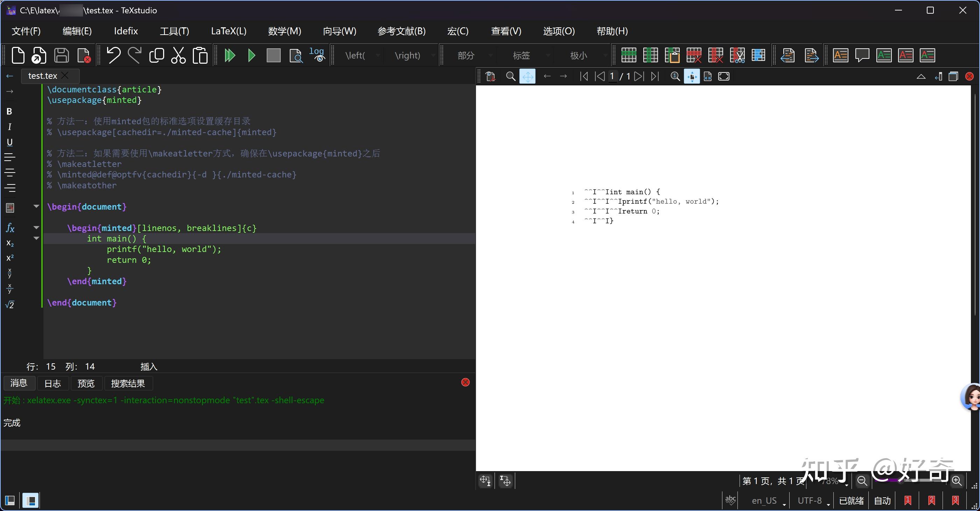Image resolution: width=980 pixels, height=511 pixels.
Task: Click the subscript x₂ sidebar icon
Action: 10,243
